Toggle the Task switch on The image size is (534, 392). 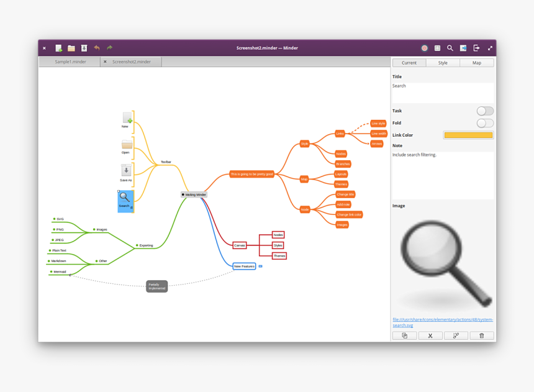tap(485, 111)
